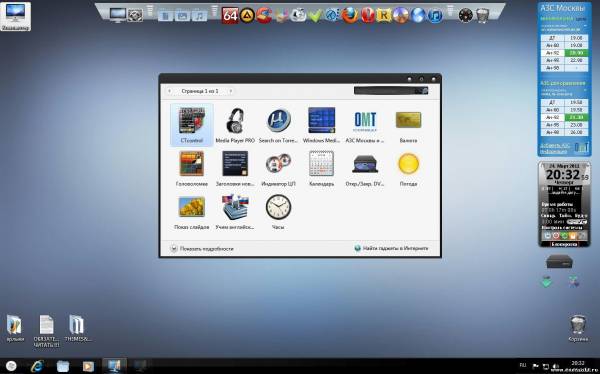Open Windows Explorer from the taskbar
The image size is (600, 374).
62,366
